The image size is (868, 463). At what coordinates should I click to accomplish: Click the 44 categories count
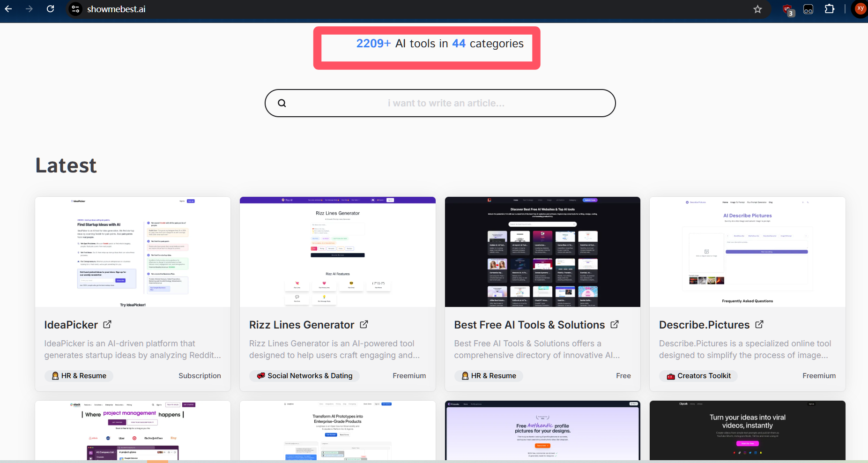click(459, 44)
